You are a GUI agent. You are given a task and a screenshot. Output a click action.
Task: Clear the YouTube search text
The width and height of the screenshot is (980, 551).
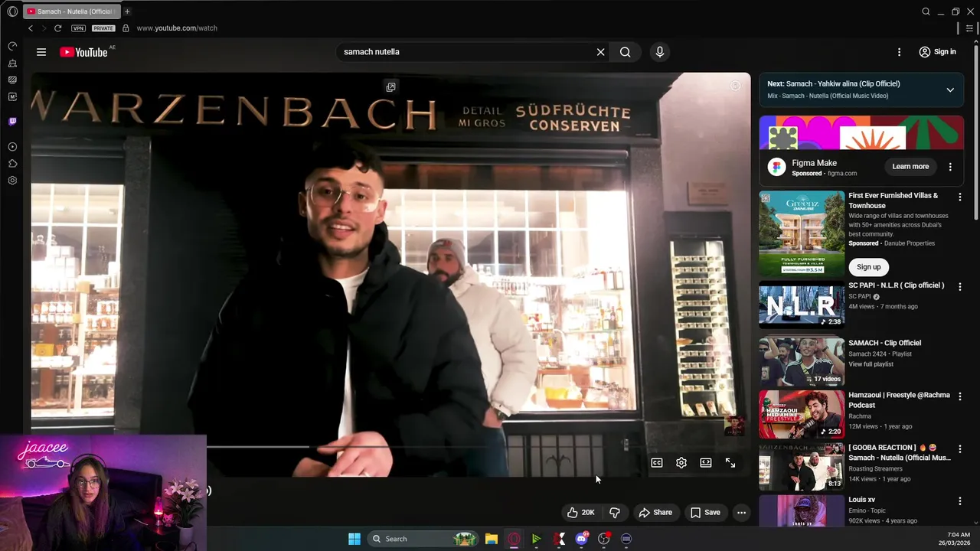[601, 52]
